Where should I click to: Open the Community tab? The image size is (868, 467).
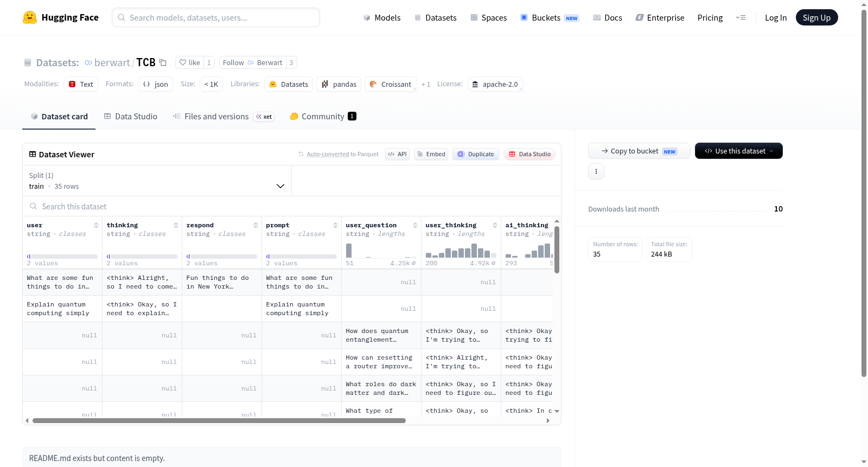point(323,116)
